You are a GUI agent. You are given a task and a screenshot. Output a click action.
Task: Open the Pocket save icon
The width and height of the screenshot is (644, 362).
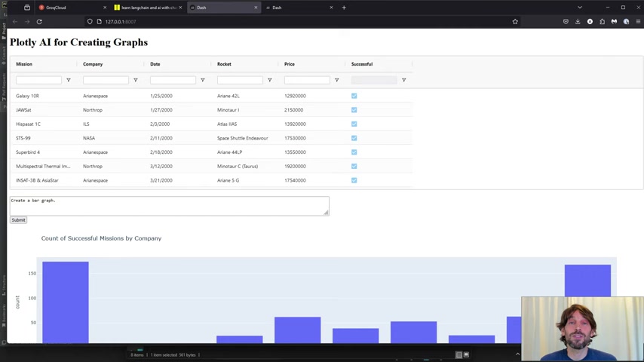click(566, 22)
